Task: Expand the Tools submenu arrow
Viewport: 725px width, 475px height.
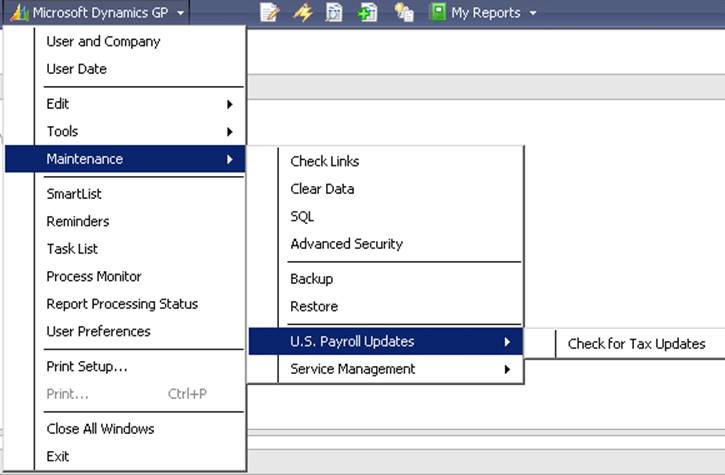Action: [x=230, y=132]
